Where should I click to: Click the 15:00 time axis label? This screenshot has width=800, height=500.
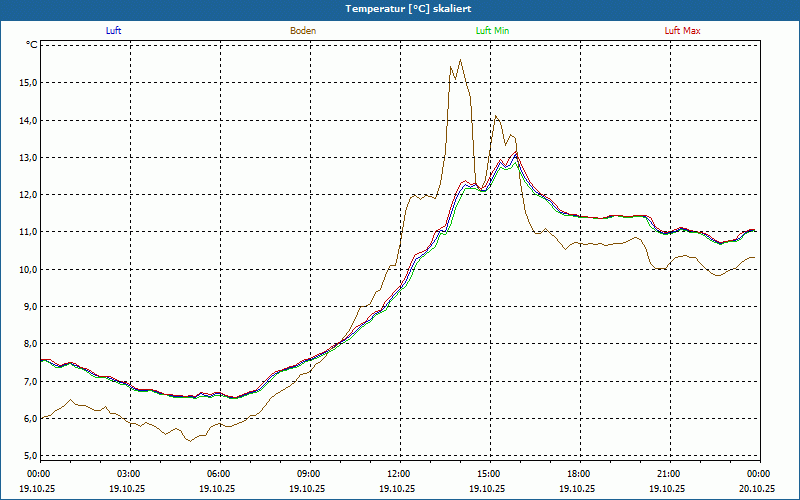[x=488, y=474]
